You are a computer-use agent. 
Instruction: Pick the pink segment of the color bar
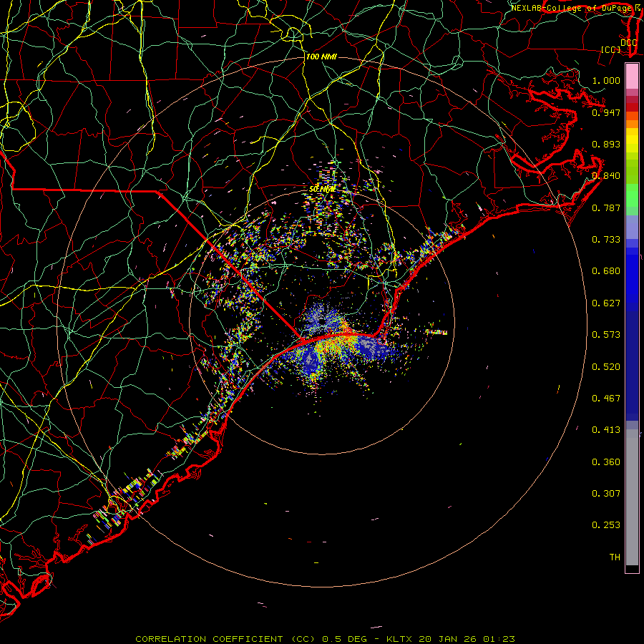632,76
